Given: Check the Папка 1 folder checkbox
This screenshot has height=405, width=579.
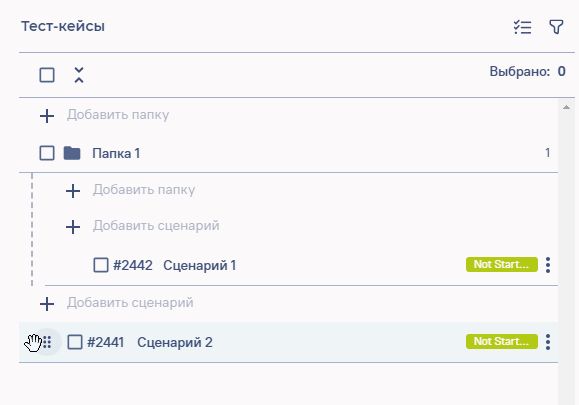Looking at the screenshot, I should (x=47, y=153).
